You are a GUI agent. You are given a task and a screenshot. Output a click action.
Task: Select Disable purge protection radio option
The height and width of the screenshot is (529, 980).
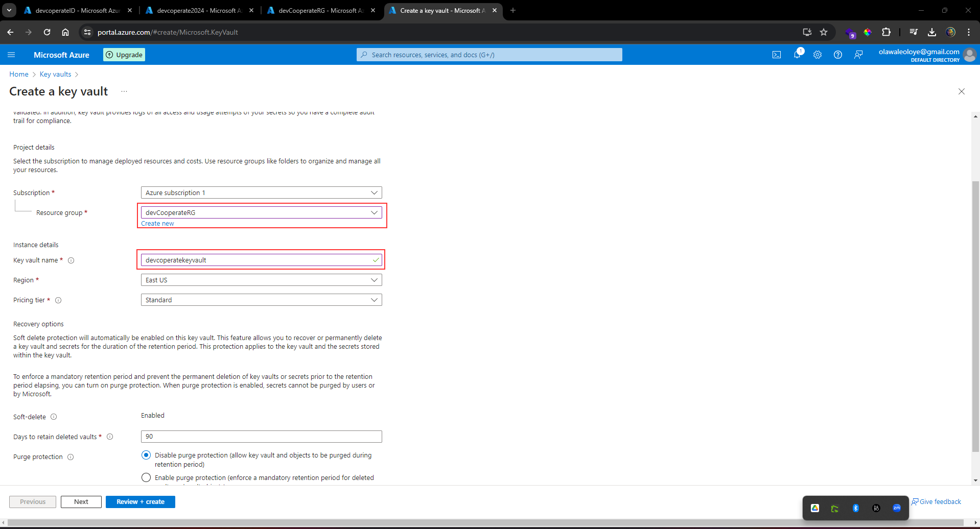coord(146,455)
